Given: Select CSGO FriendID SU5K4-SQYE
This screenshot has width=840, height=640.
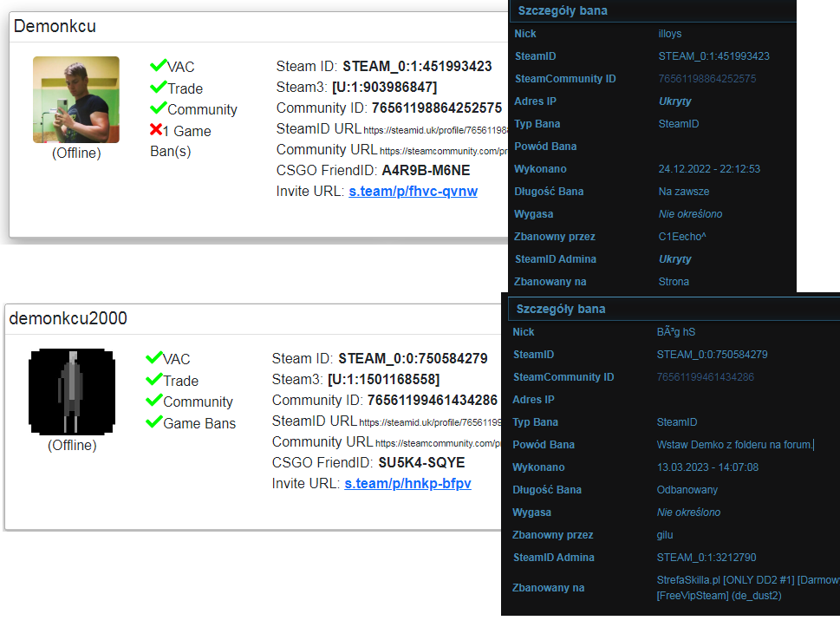Looking at the screenshot, I should 421,463.
